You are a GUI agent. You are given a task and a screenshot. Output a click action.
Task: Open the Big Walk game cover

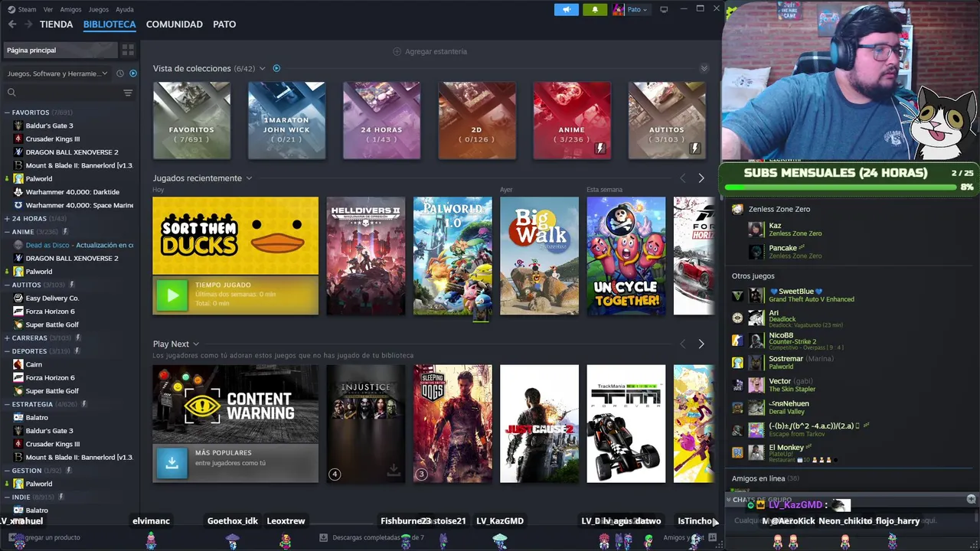(539, 256)
